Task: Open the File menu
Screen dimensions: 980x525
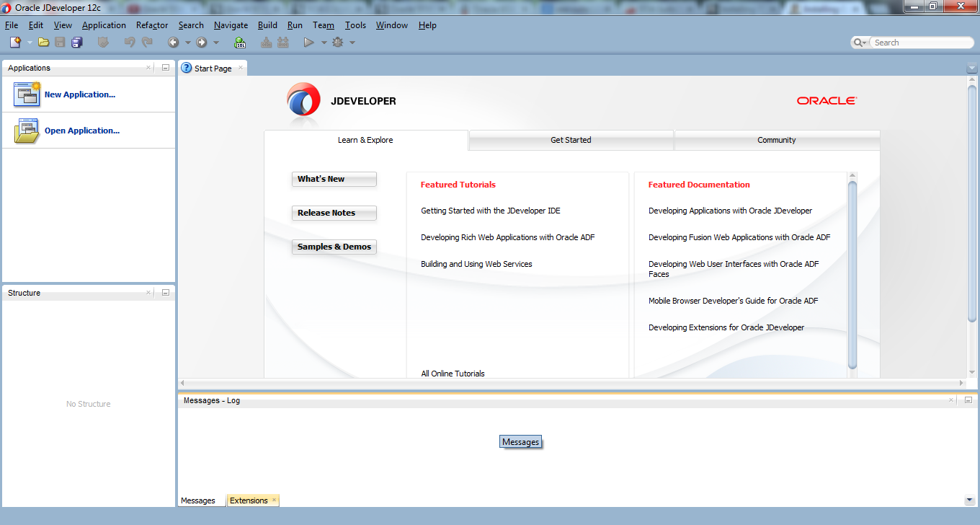Action: (x=12, y=25)
